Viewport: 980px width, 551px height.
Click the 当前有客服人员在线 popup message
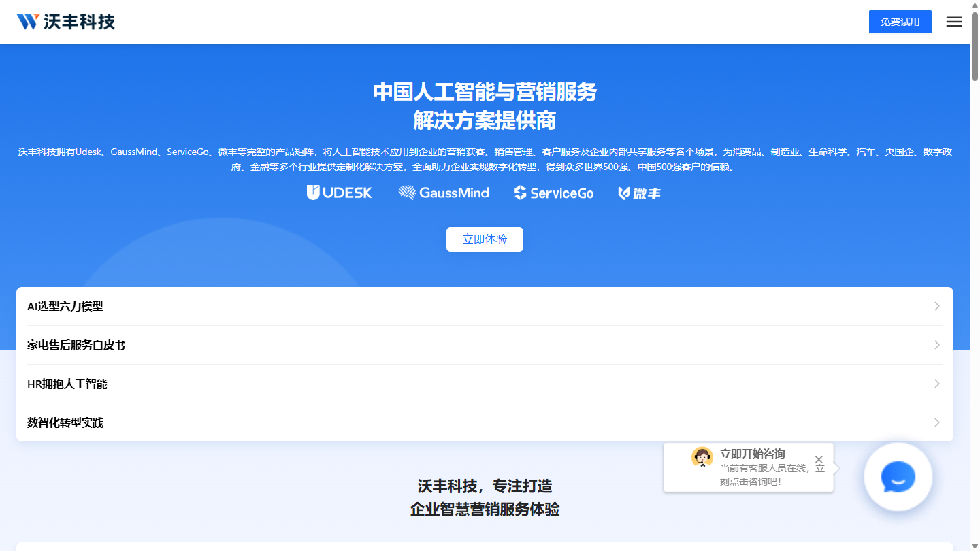(772, 475)
